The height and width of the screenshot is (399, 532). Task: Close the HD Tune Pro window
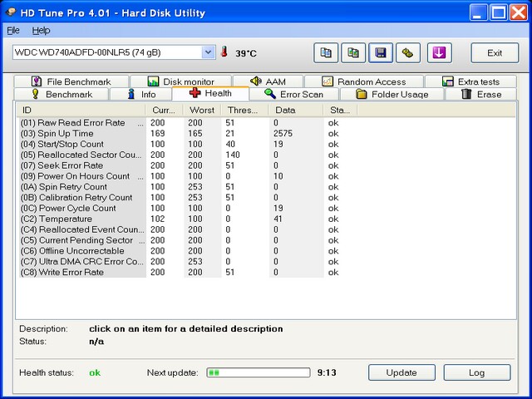tap(519, 12)
